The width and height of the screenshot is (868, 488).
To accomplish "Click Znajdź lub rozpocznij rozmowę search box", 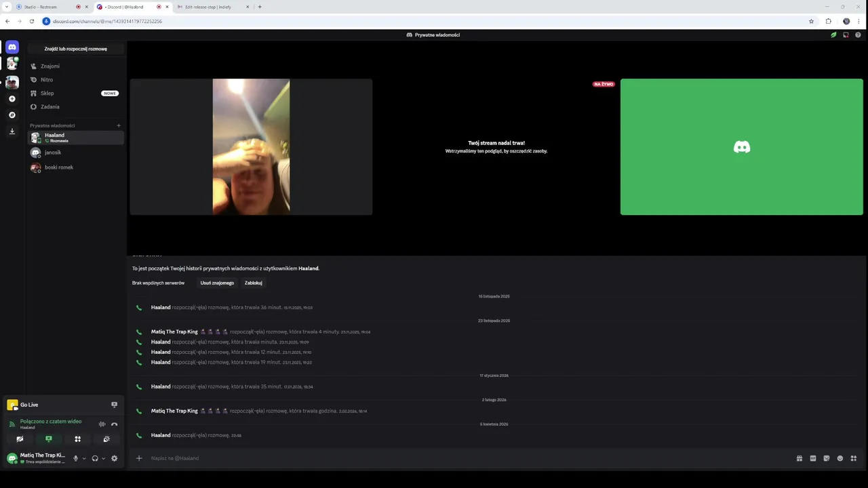I will [x=76, y=49].
